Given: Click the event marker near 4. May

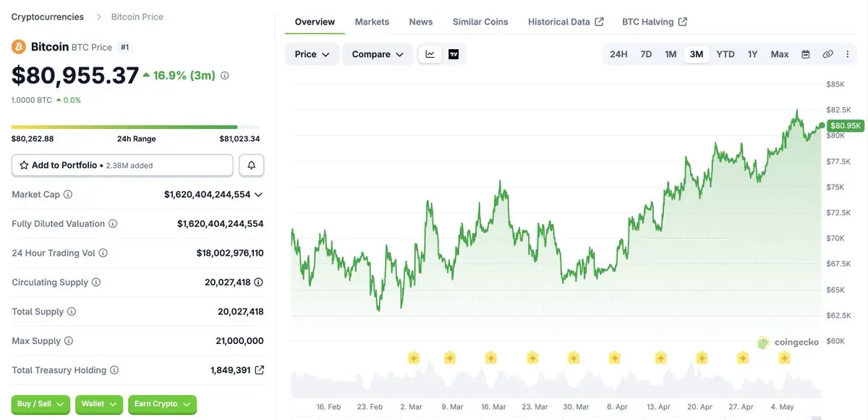Looking at the screenshot, I should point(784,358).
